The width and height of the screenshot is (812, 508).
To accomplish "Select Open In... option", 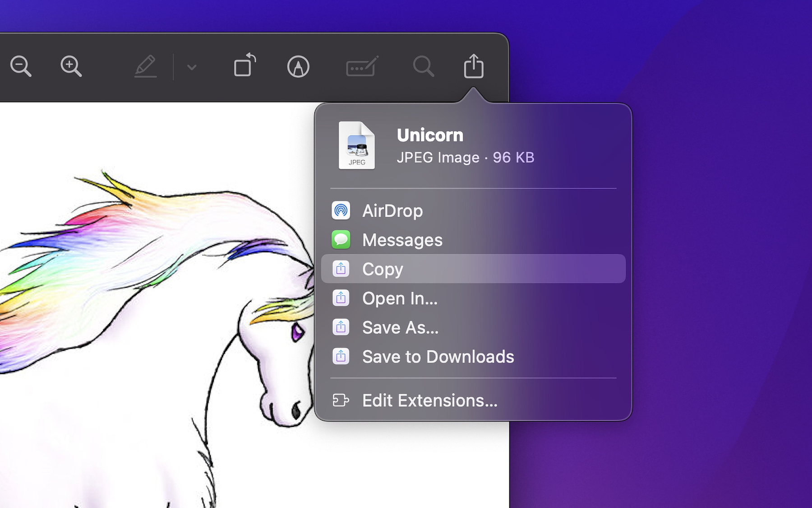I will click(400, 298).
